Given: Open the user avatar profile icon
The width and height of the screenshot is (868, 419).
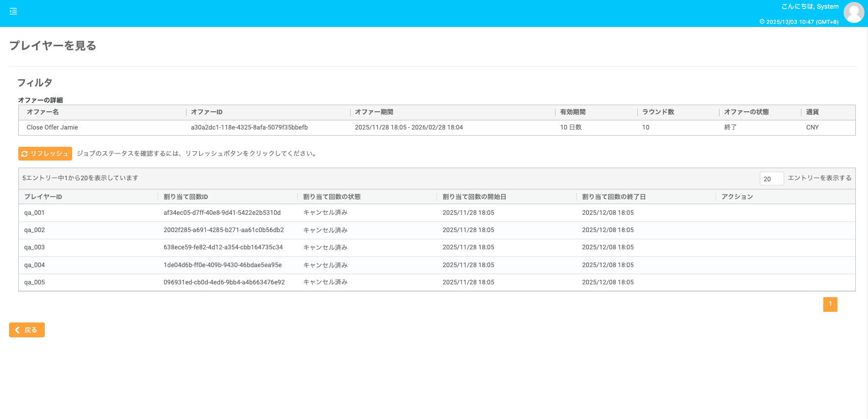Looking at the screenshot, I should point(853,13).
